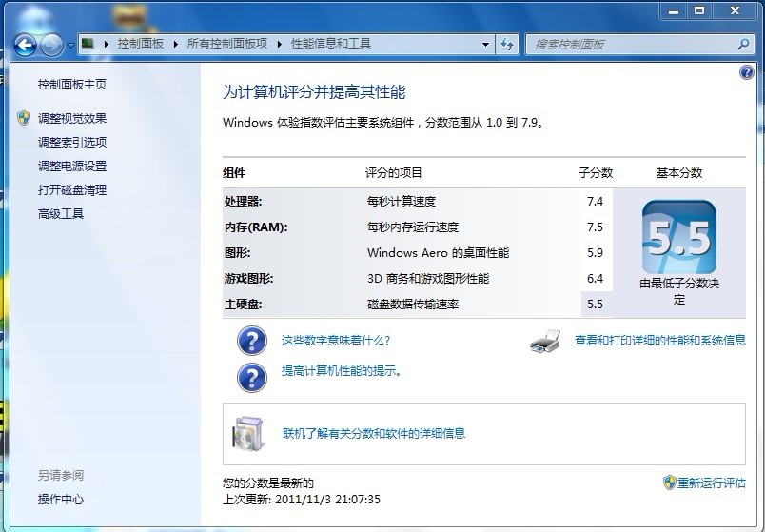Select the 性能信息和工具 breadcrumb
Viewport: 765px width, 532px height.
pos(331,44)
